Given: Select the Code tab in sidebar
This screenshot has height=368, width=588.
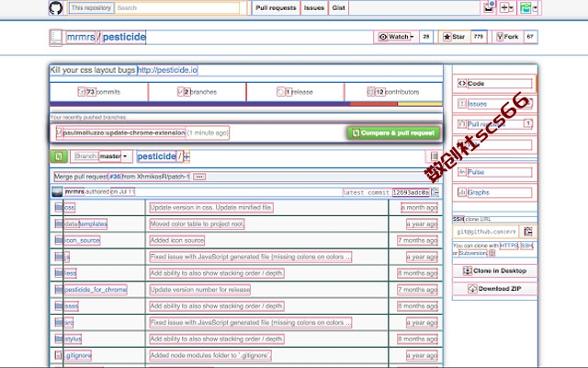Looking at the screenshot, I should click(x=494, y=84).
